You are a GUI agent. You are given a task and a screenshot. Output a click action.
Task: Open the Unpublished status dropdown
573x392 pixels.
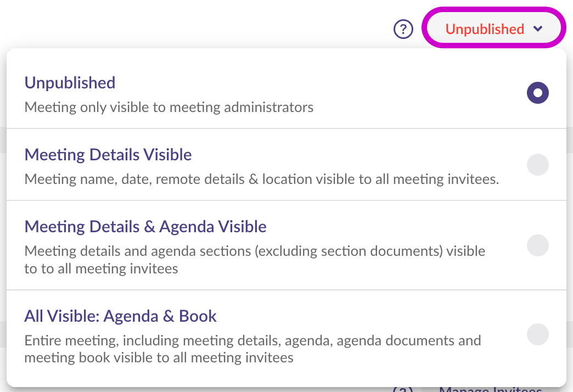coord(493,29)
